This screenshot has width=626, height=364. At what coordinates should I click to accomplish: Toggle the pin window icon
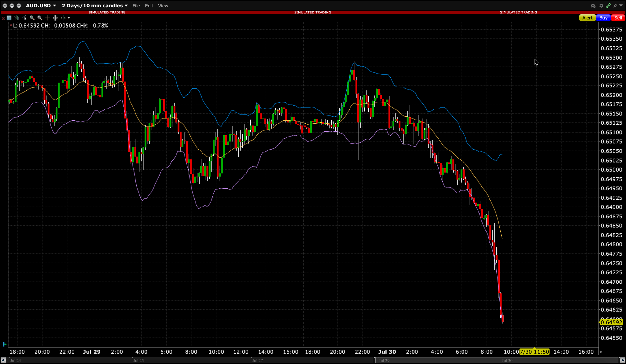click(x=615, y=6)
